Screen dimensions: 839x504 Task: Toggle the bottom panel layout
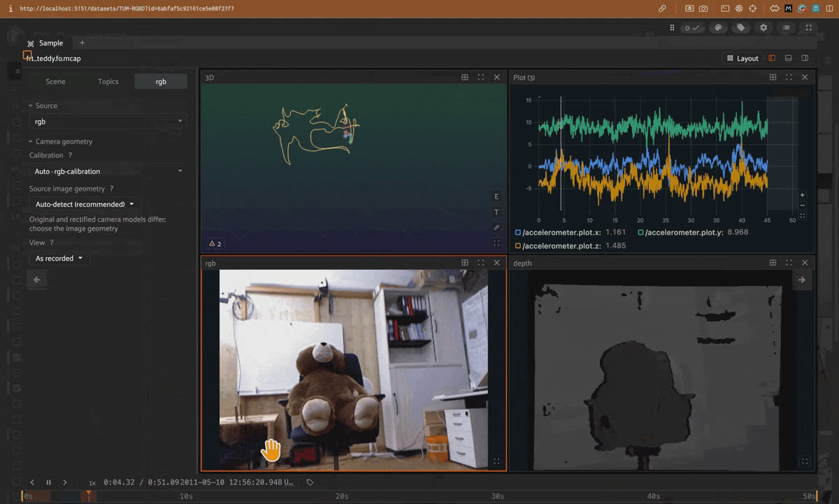pos(789,58)
